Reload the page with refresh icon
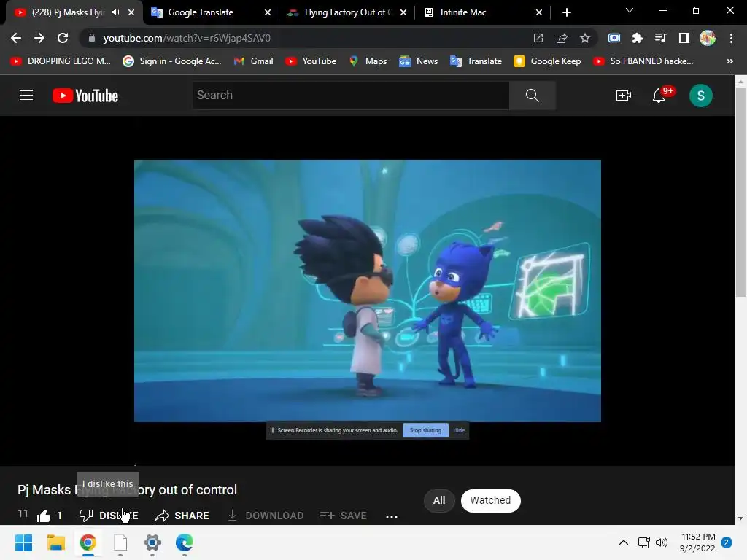The height and width of the screenshot is (560, 747). coord(63,38)
